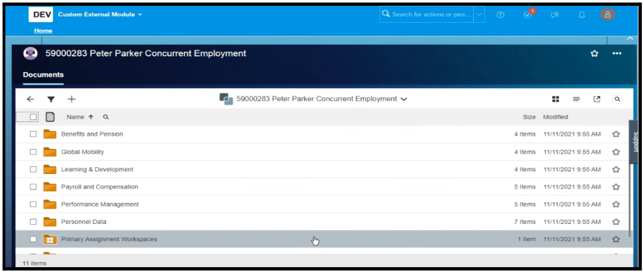Image resolution: width=644 pixels, height=272 pixels.
Task: Favorite the Benefits and Pension folder star
Action: [616, 134]
